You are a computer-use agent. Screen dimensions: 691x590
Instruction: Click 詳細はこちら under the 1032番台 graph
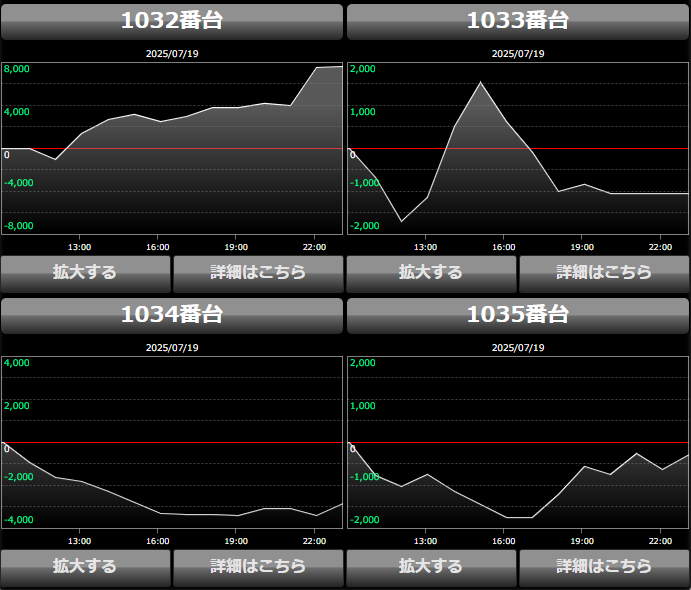[x=258, y=274]
